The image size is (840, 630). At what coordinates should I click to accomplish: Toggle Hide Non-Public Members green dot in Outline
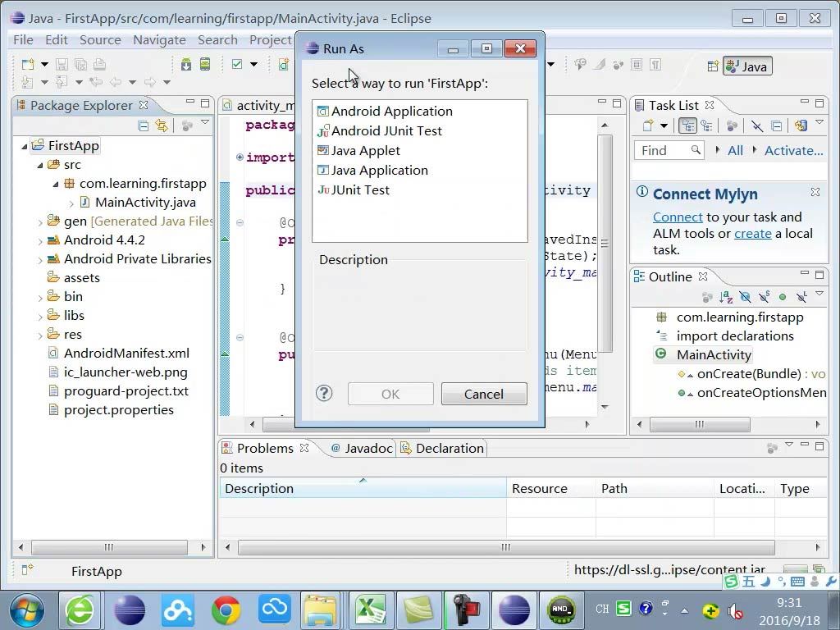[x=783, y=297]
